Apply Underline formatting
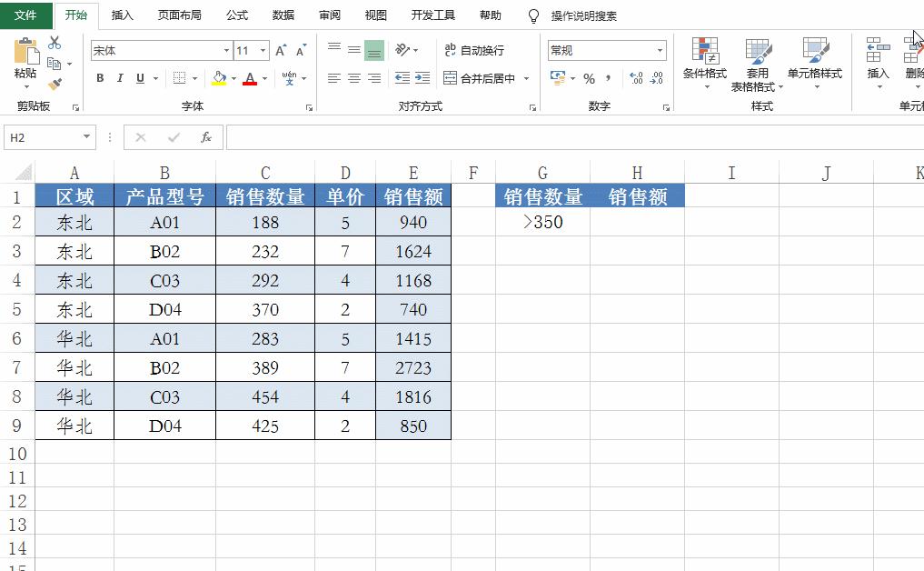Image resolution: width=924 pixels, height=571 pixels. tap(141, 78)
